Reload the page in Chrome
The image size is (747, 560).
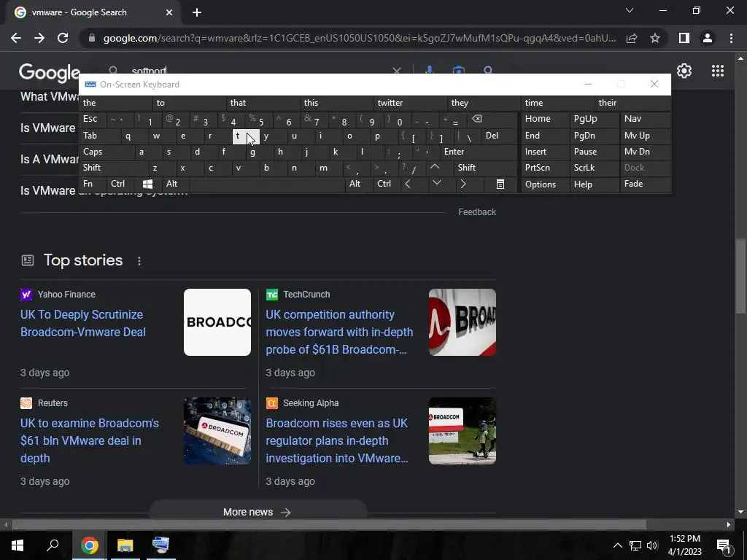point(63,38)
